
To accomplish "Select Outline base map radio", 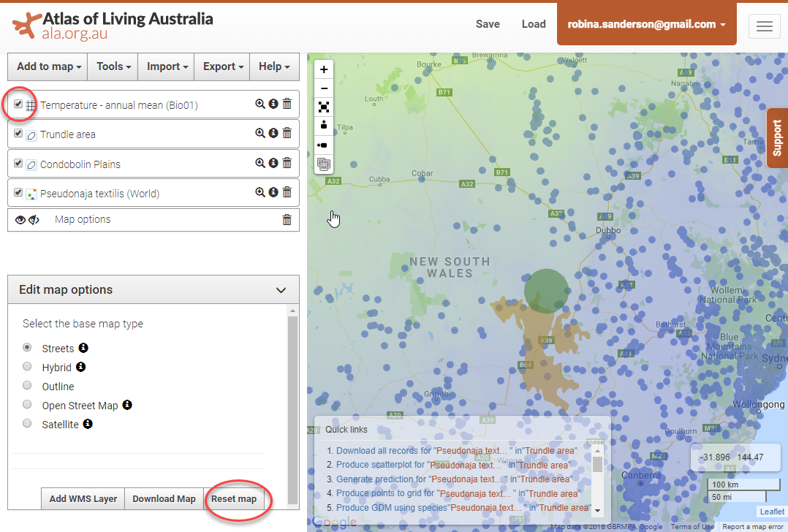I will pos(27,385).
